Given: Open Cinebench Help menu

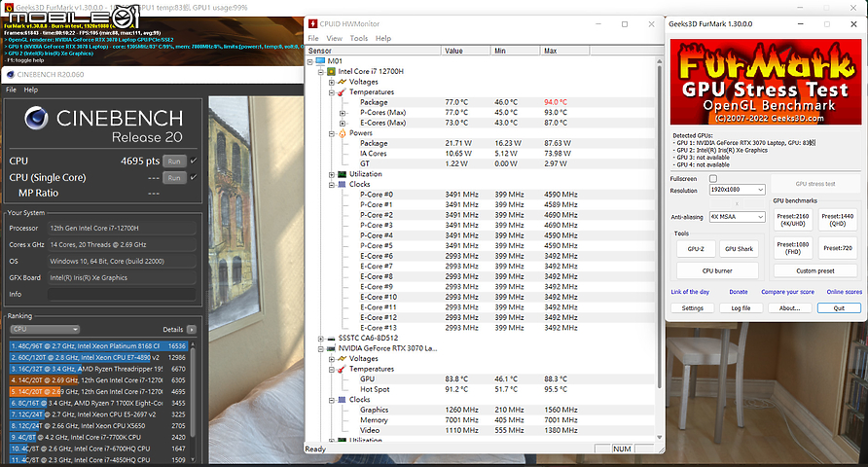Looking at the screenshot, I should (31, 90).
